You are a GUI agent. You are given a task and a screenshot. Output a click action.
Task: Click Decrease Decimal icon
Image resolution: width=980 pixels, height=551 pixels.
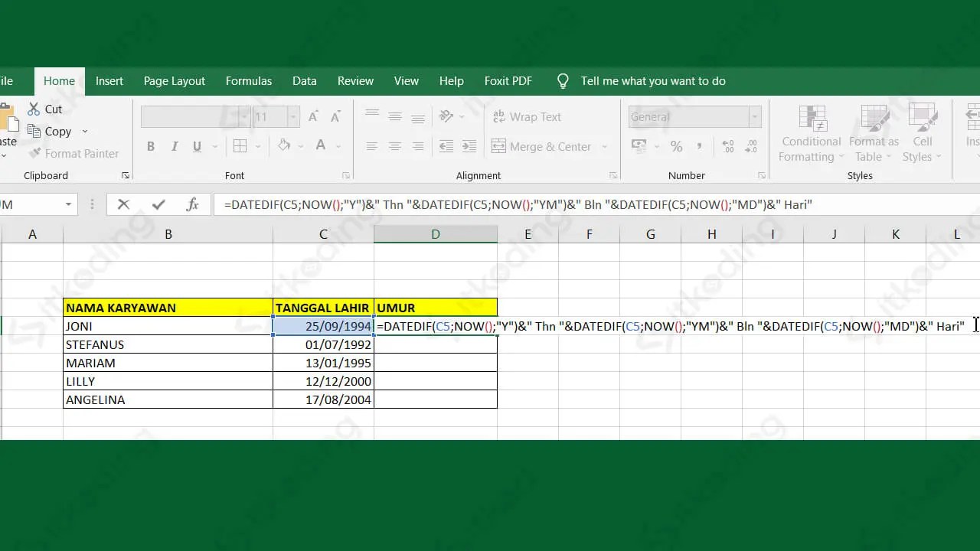tap(750, 145)
